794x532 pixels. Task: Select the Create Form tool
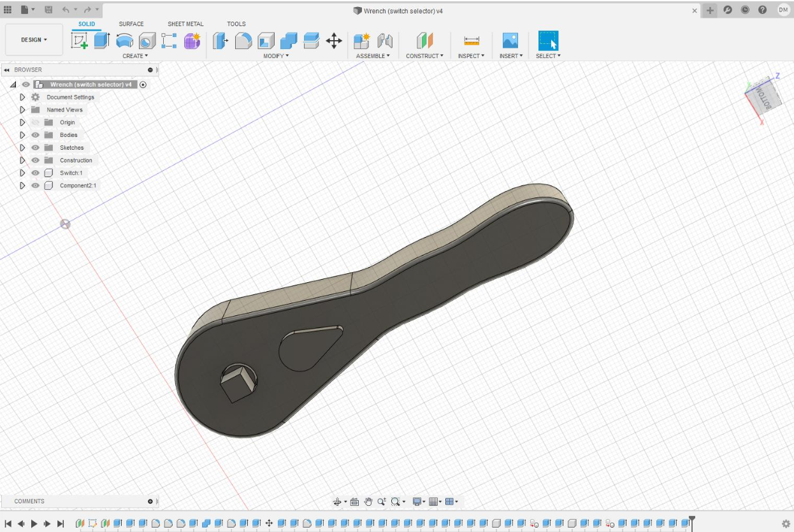[192, 41]
